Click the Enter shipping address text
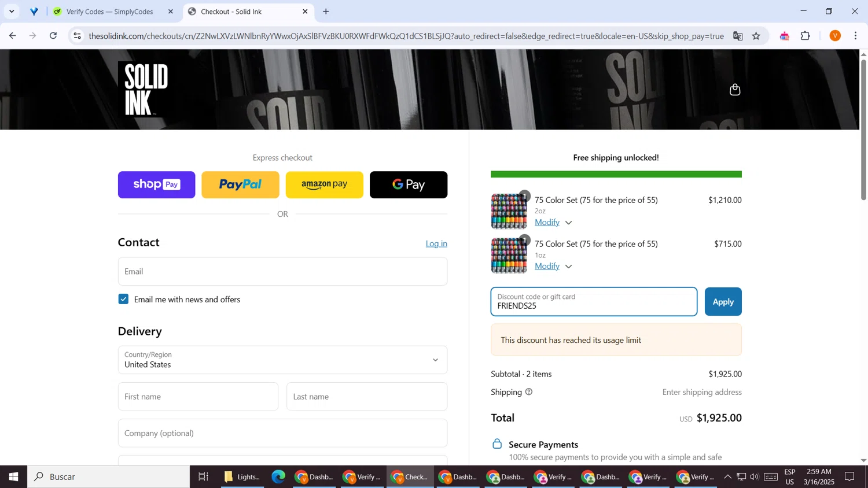This screenshot has height=488, width=868. (x=702, y=392)
